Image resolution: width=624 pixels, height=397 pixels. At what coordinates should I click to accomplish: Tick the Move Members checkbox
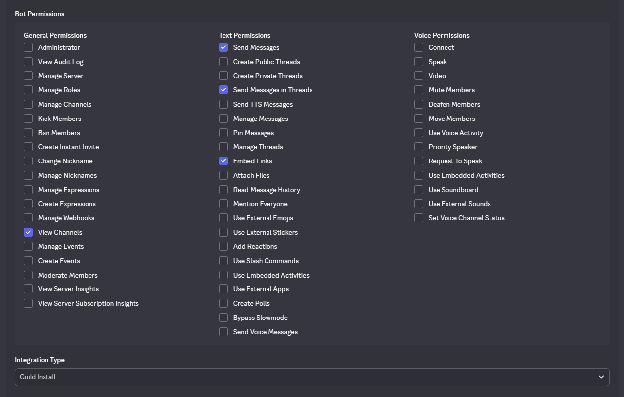(x=418, y=119)
